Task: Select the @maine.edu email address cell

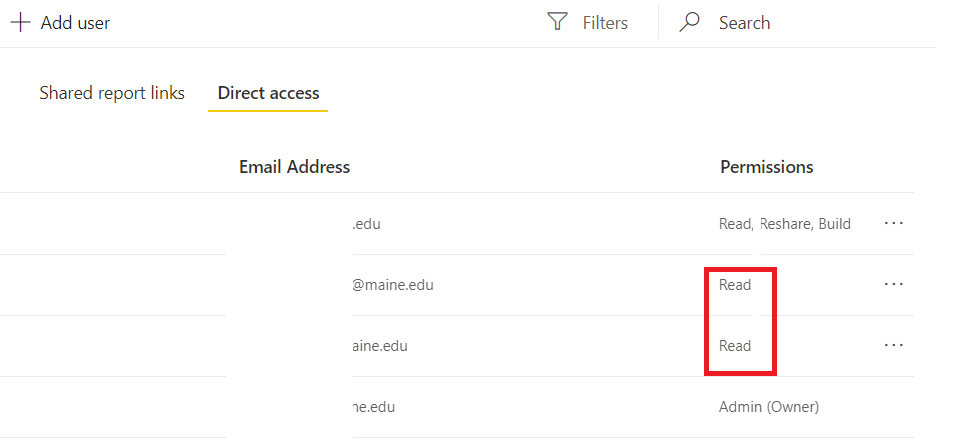Action: (x=393, y=285)
